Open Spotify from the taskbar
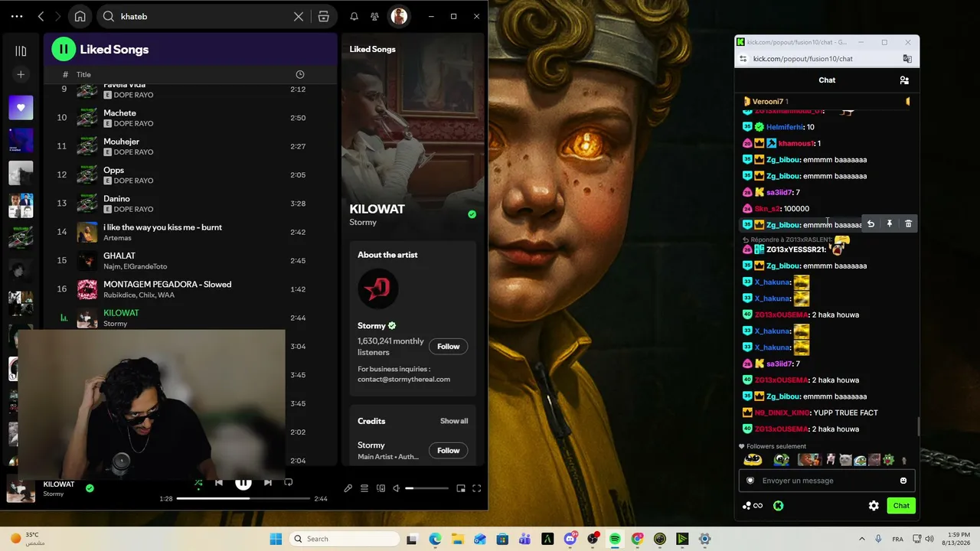Viewport: 980px width, 551px height. [x=615, y=539]
